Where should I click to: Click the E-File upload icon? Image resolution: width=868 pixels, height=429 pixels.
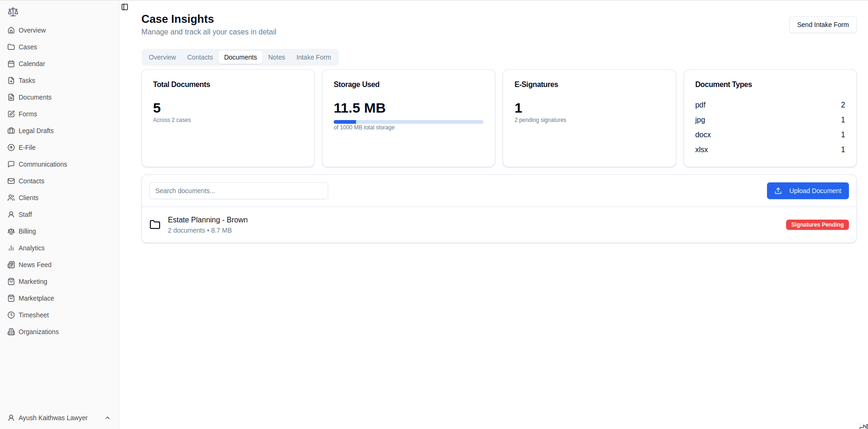click(11, 147)
